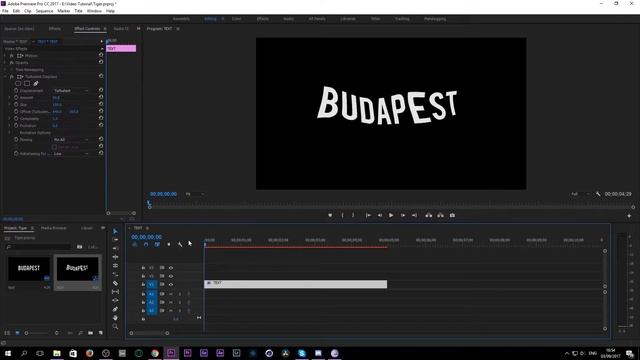This screenshot has height=360, width=640.
Task: Click the Extract button in Program monitor
Action: pyautogui.click(x=440, y=215)
